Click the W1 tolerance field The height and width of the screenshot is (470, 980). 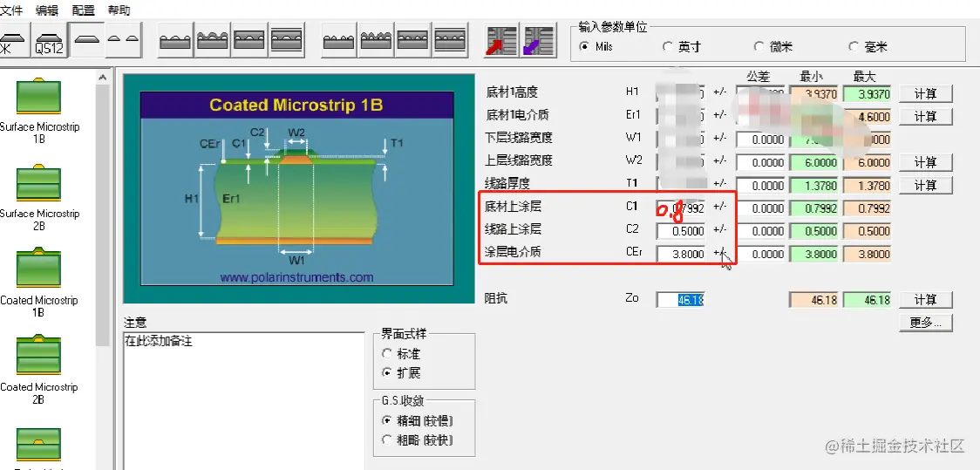click(x=760, y=140)
